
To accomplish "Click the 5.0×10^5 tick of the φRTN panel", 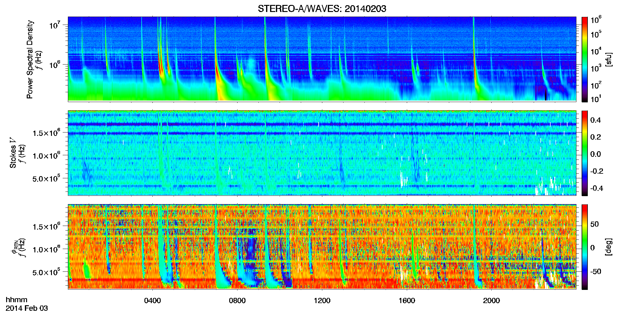I will [x=46, y=272].
